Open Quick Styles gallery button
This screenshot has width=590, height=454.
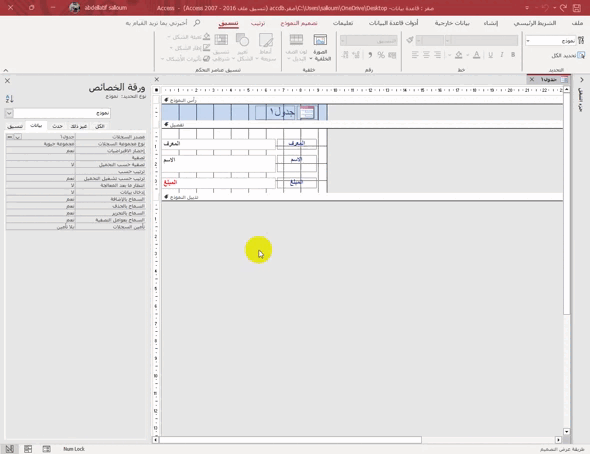pyautogui.click(x=266, y=47)
